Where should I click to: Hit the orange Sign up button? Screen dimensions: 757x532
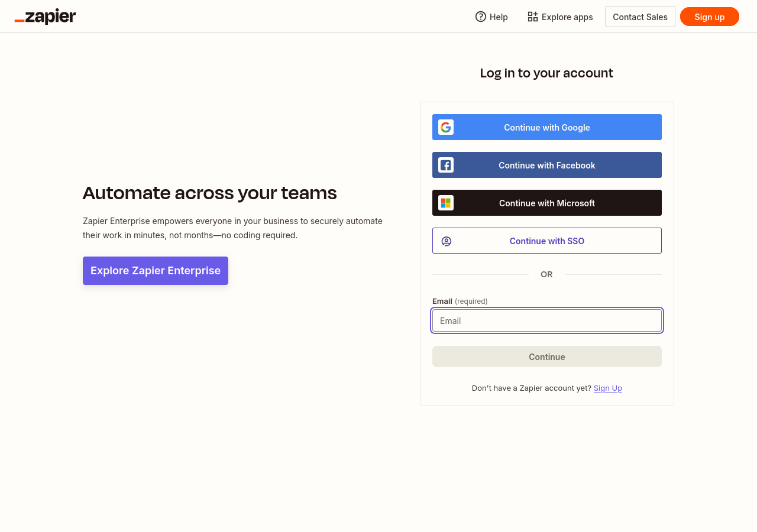[709, 17]
